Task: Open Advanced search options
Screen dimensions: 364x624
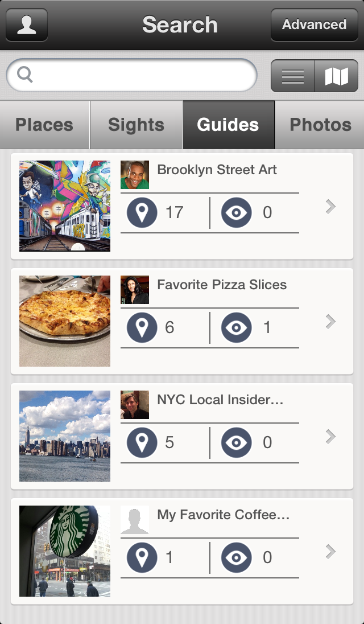Action: [314, 25]
